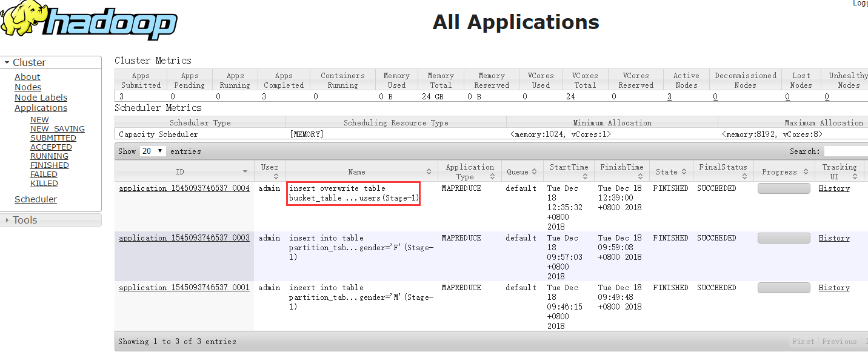Screen dimensions: 868x355
Task: Open History link for application 0003
Action: (x=834, y=238)
